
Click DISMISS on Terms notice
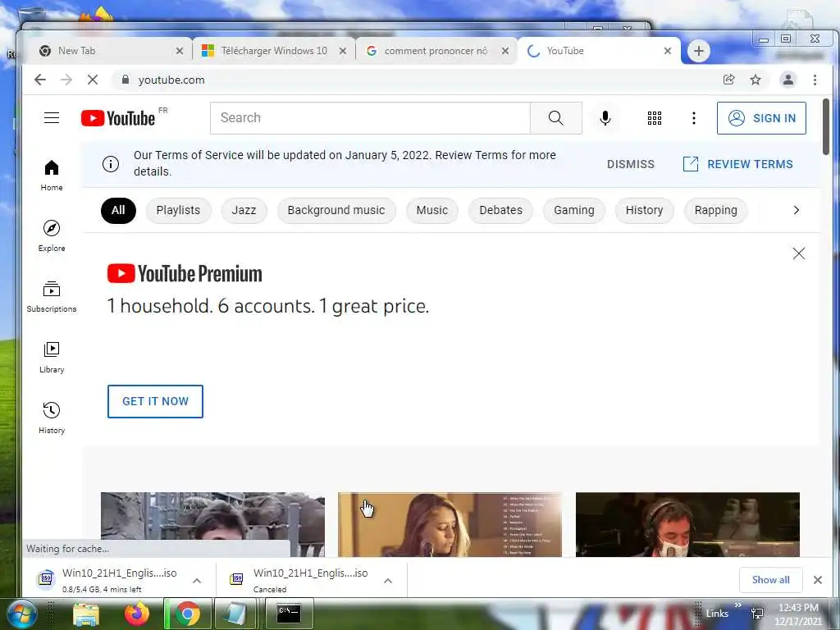pos(631,164)
